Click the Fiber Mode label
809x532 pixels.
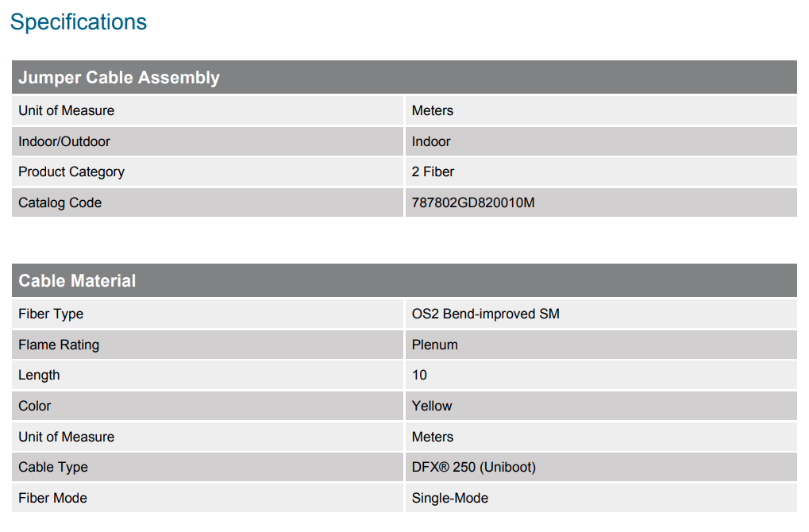53,498
